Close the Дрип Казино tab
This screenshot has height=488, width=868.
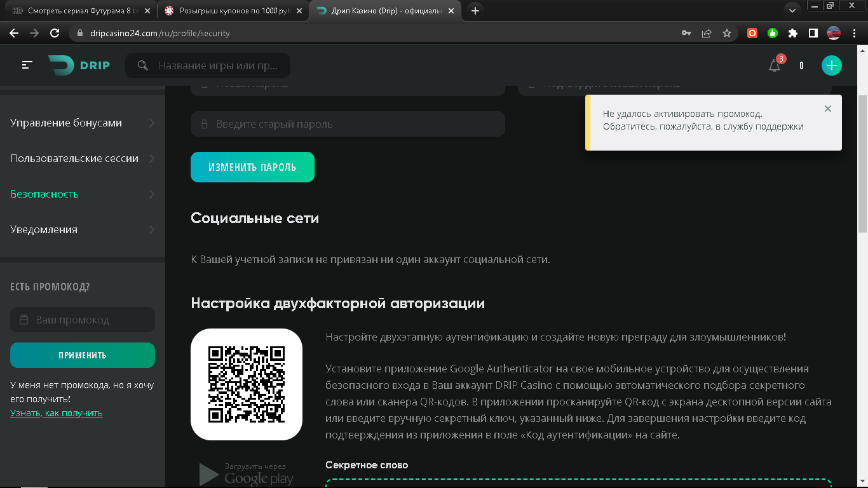[451, 11]
